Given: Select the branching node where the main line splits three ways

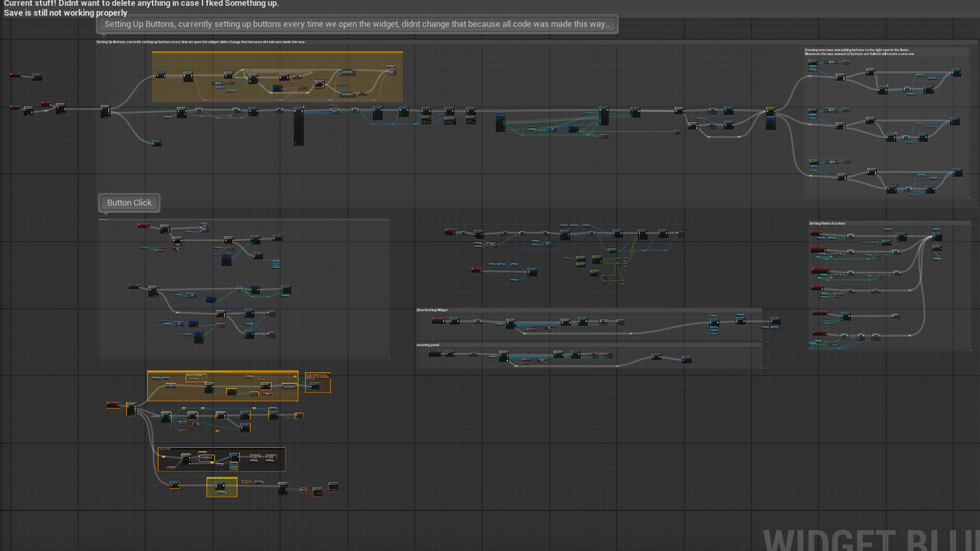Looking at the screenshot, I should [105, 111].
